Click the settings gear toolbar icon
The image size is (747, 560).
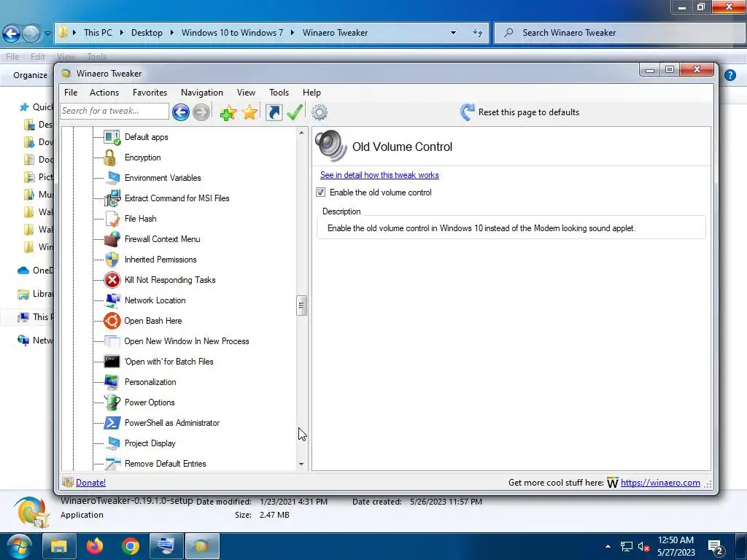click(x=320, y=112)
